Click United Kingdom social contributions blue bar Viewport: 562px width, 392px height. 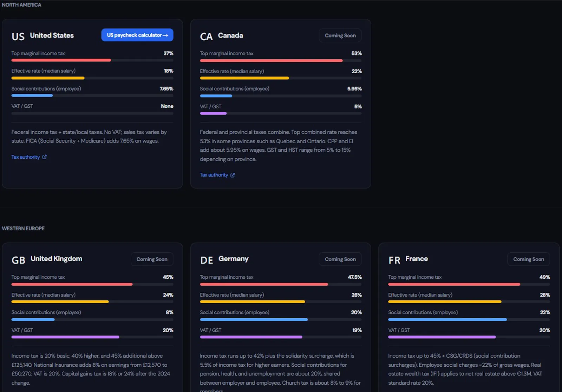click(33, 319)
